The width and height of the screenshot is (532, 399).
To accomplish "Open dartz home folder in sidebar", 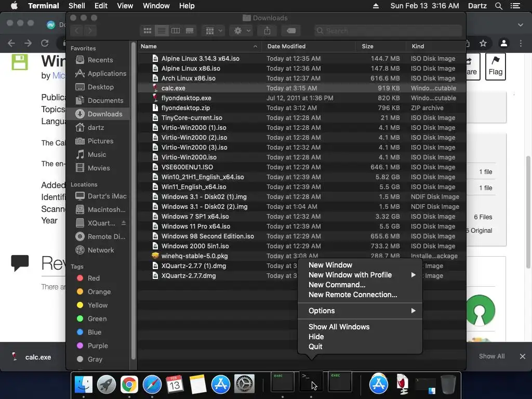I will tap(98, 128).
